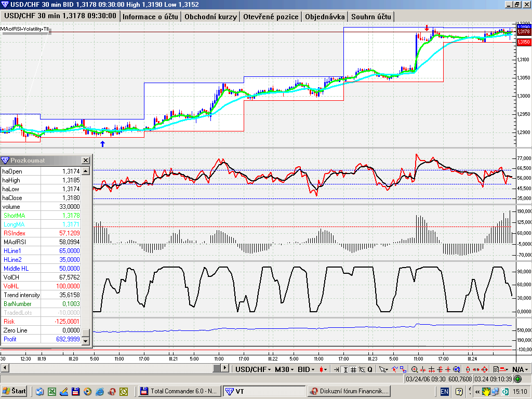
Task: Click the chart horizontal scrollbar thumb
Action: click(217, 368)
